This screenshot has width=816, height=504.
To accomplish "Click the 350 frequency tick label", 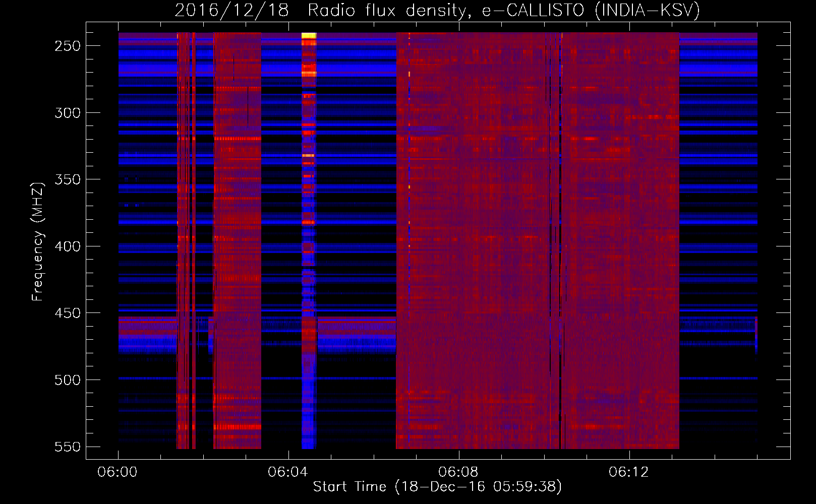I will click(x=68, y=180).
